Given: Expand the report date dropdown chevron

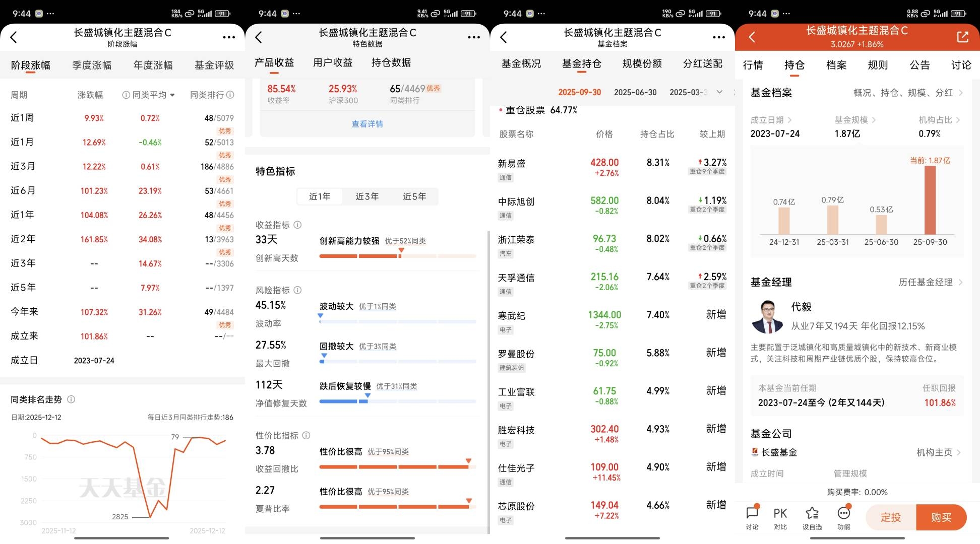Looking at the screenshot, I should coord(719,92).
